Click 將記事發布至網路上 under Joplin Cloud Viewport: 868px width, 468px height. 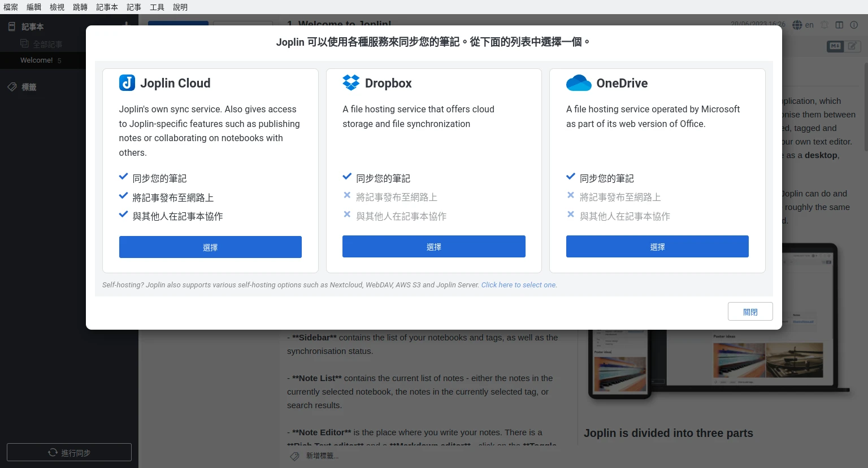point(173,198)
